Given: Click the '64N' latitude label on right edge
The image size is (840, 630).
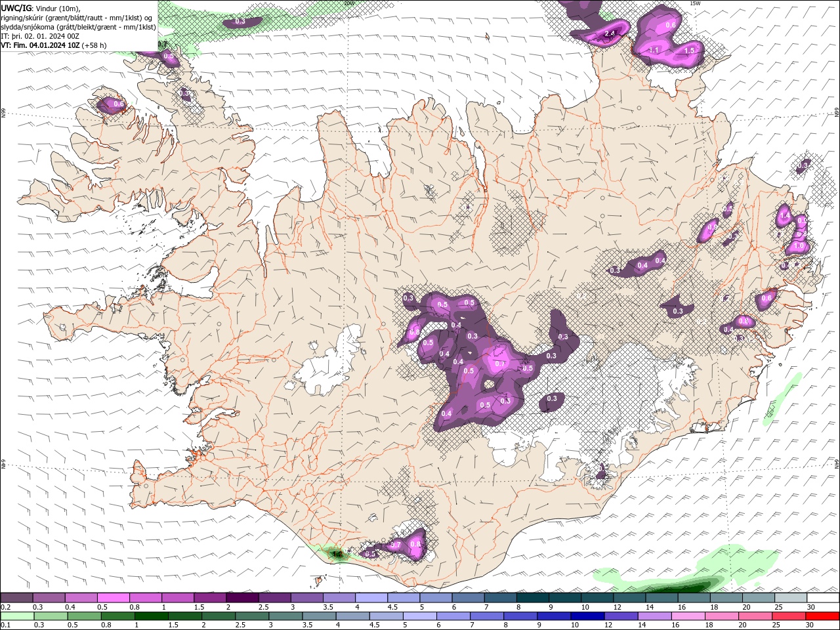Looking at the screenshot, I should click(837, 465).
